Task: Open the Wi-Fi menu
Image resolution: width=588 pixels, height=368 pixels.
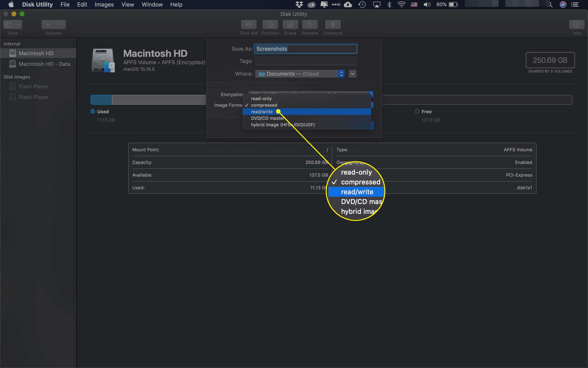Action: [401, 4]
